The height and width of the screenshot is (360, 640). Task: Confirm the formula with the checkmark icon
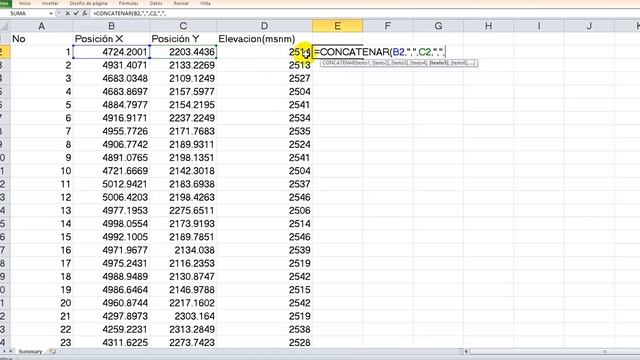[x=76, y=13]
